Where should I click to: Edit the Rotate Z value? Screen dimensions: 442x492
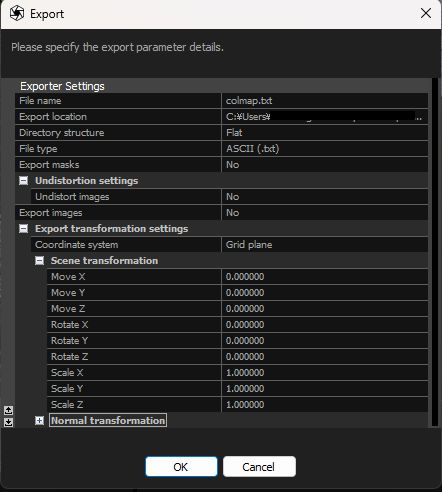325,357
